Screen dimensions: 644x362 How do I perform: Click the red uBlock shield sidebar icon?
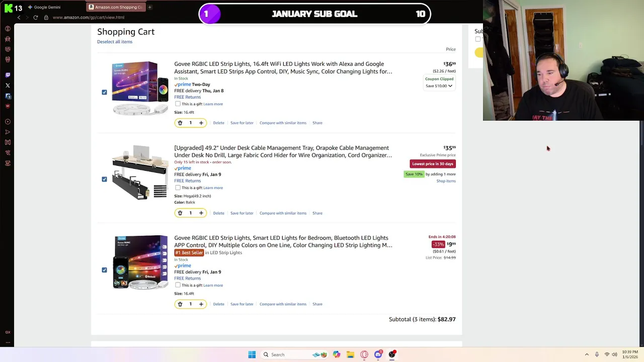(8, 106)
